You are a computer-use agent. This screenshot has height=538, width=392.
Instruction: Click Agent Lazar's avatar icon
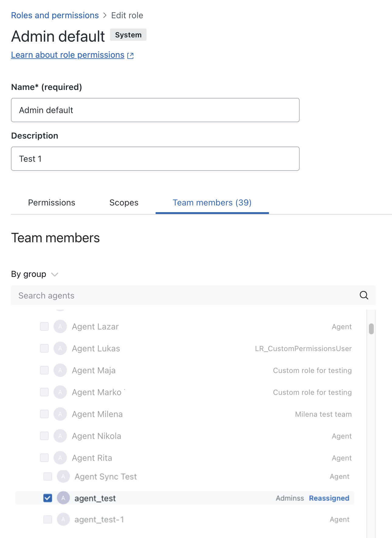point(60,327)
